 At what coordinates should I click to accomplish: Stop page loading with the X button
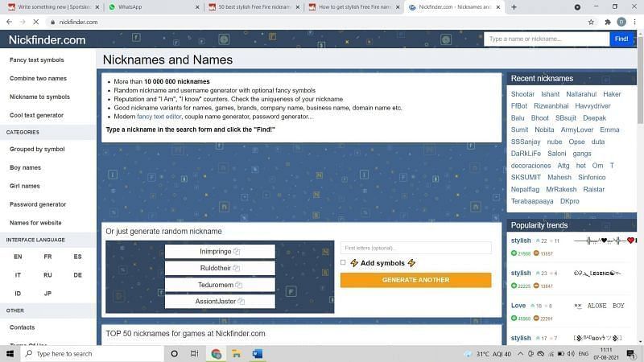tap(35, 22)
